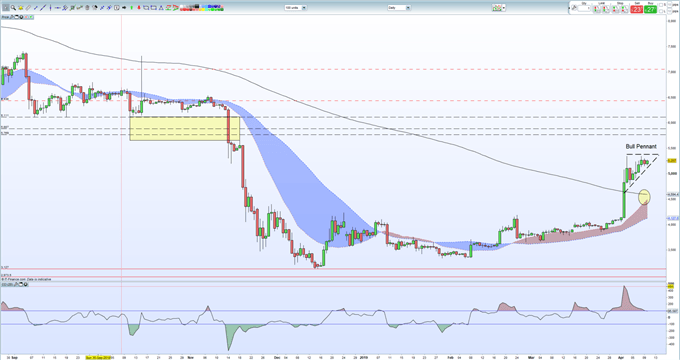Viewport: 680px width, 360px height.
Task: Click the yellow alert bell icon
Action: [21, 7]
